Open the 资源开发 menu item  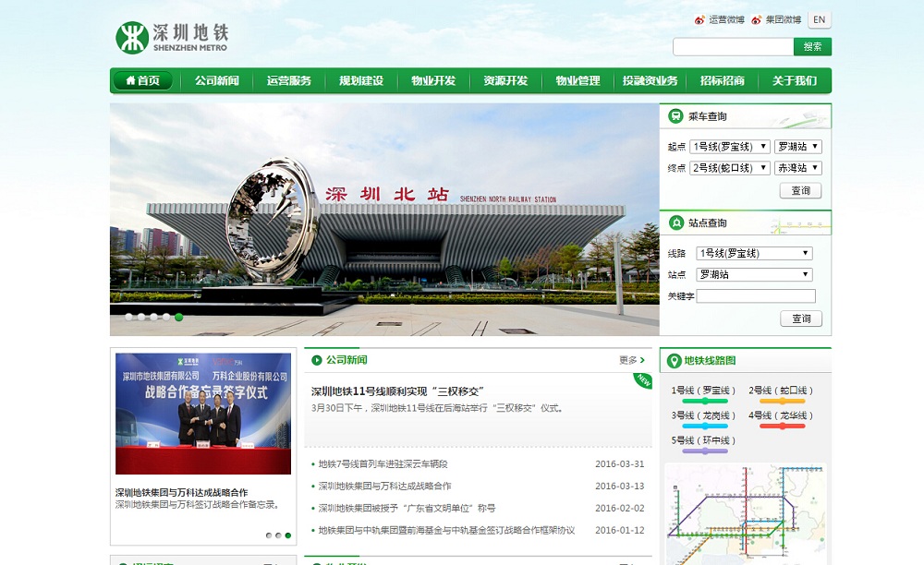pos(505,80)
